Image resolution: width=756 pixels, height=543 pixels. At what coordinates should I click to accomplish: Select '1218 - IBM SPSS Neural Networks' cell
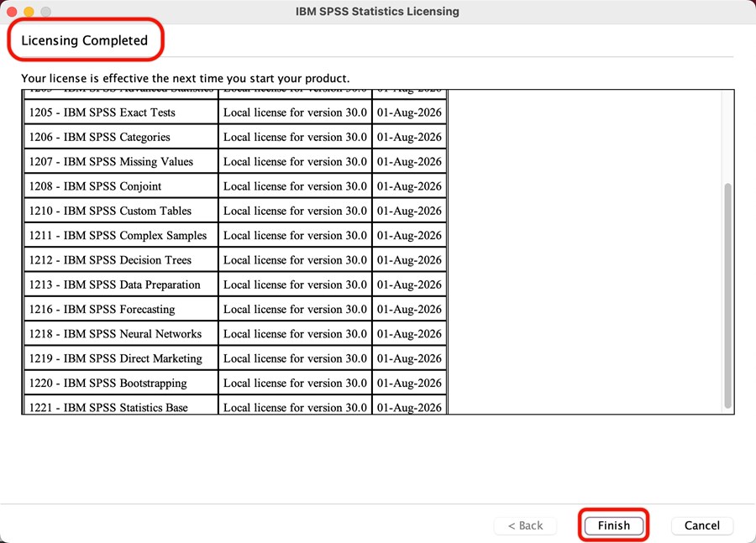coord(121,333)
